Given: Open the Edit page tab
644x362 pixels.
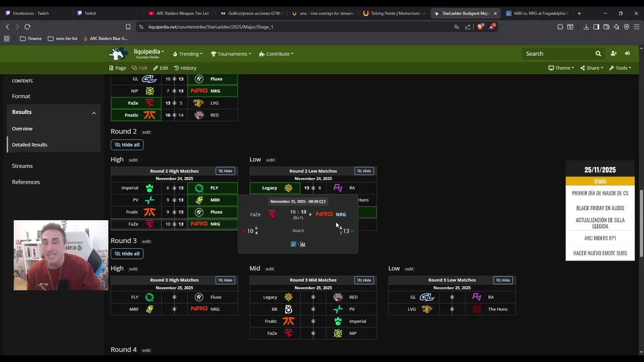Looking at the screenshot, I should pyautogui.click(x=160, y=68).
